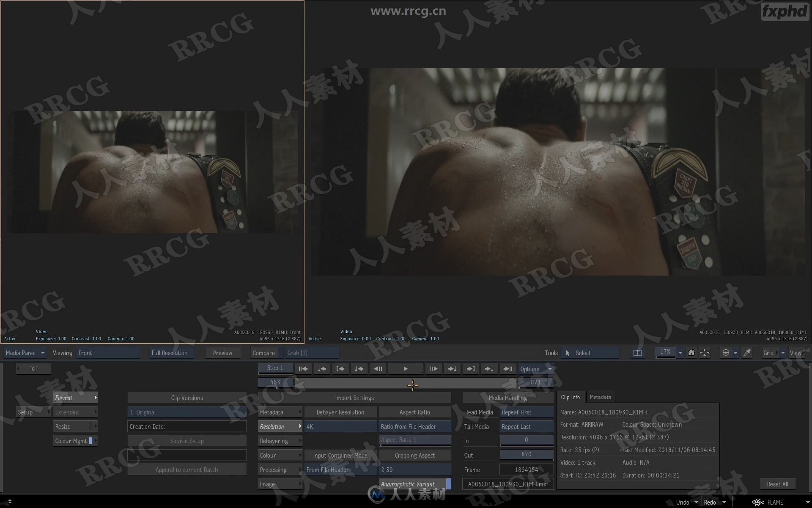812x508 pixels.
Task: Click the Out frame field 870
Action: click(x=527, y=454)
